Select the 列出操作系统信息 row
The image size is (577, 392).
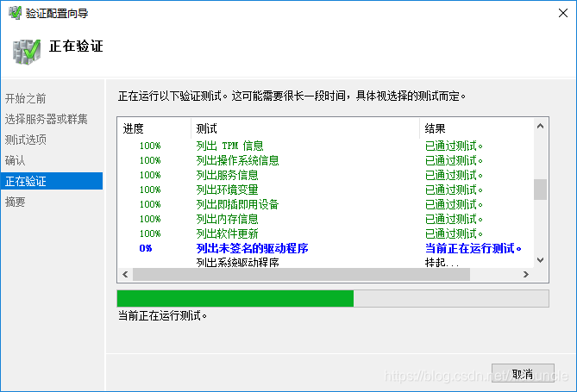pyautogui.click(x=326, y=160)
